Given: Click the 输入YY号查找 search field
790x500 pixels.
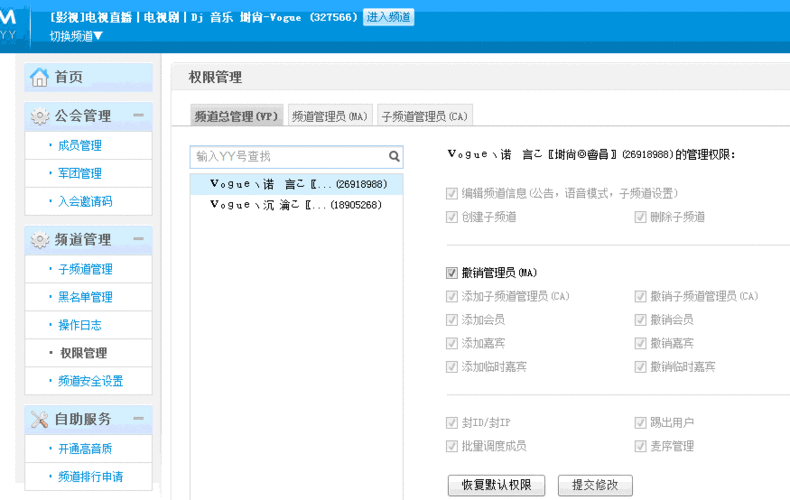Looking at the screenshot, I should pyautogui.click(x=288, y=157).
